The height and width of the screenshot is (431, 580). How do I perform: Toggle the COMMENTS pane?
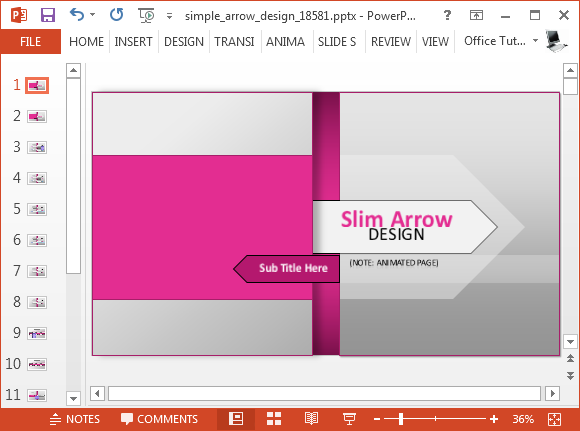(x=159, y=419)
